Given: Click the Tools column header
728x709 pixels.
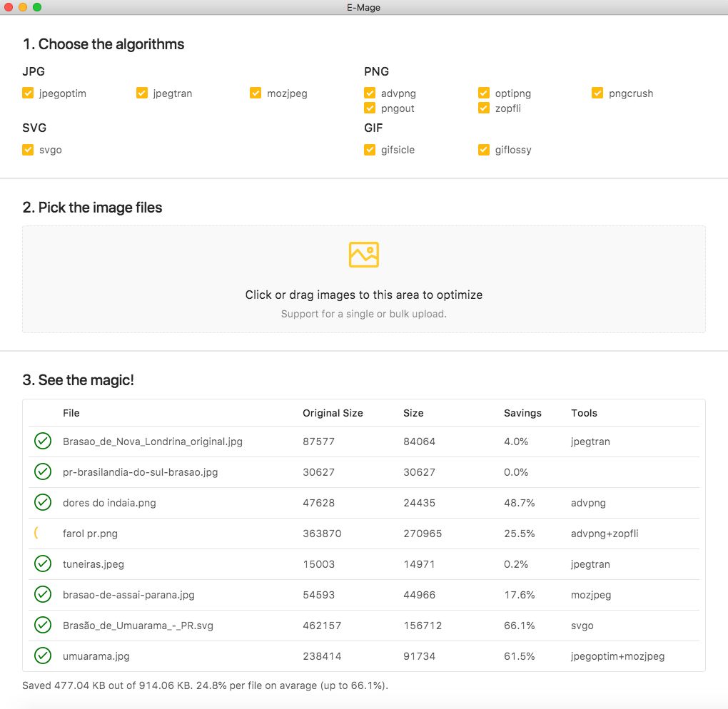Looking at the screenshot, I should (584, 413).
